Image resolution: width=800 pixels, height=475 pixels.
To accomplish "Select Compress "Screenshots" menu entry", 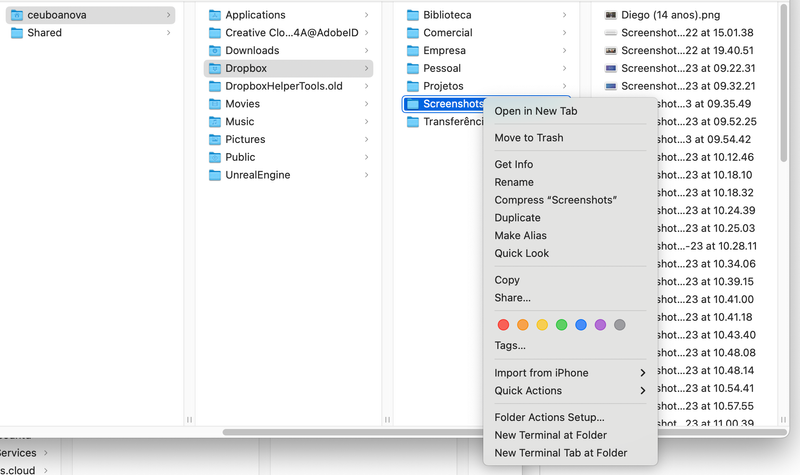I will (555, 200).
